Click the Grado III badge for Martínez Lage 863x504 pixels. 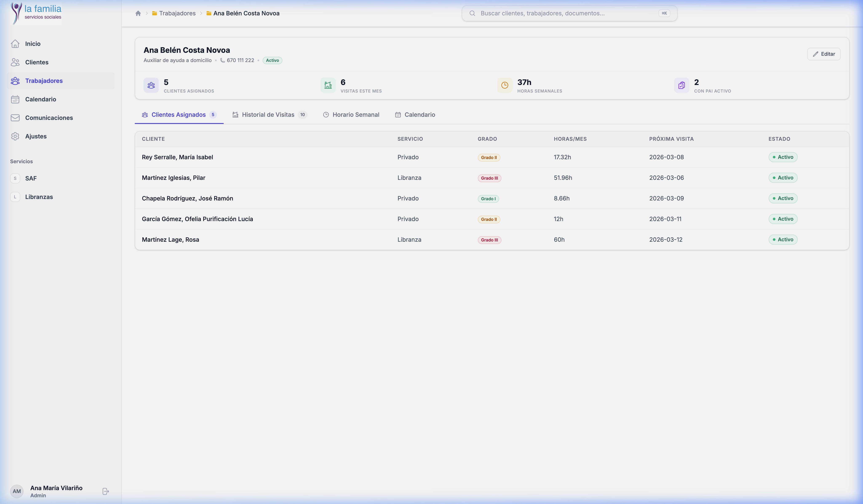point(489,240)
